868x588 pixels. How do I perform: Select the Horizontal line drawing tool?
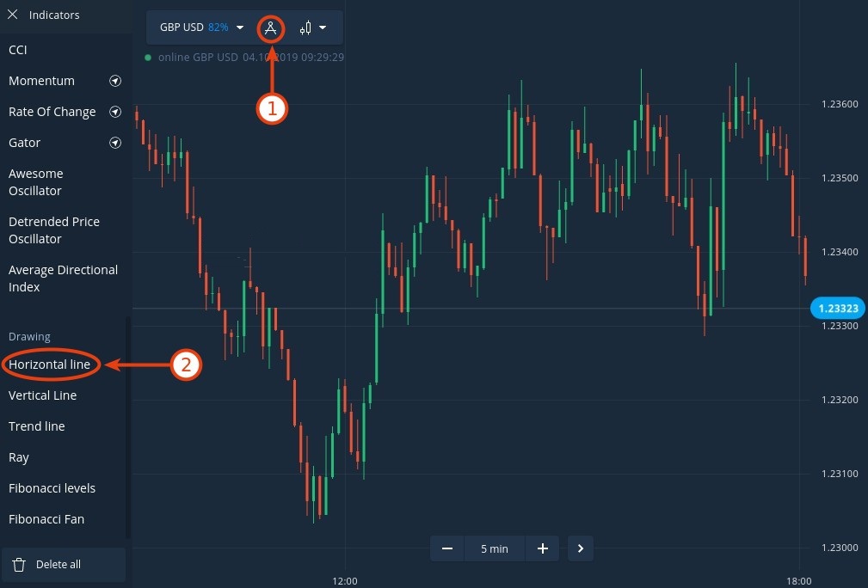49,364
